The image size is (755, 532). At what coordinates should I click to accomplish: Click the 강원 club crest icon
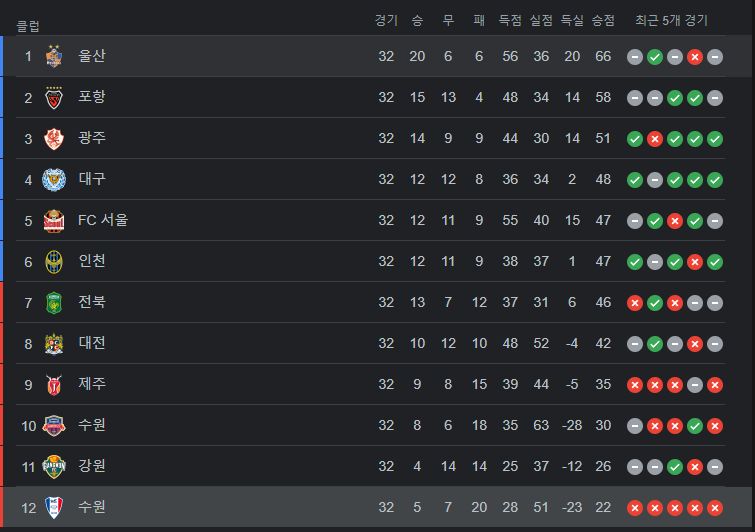click(x=54, y=467)
